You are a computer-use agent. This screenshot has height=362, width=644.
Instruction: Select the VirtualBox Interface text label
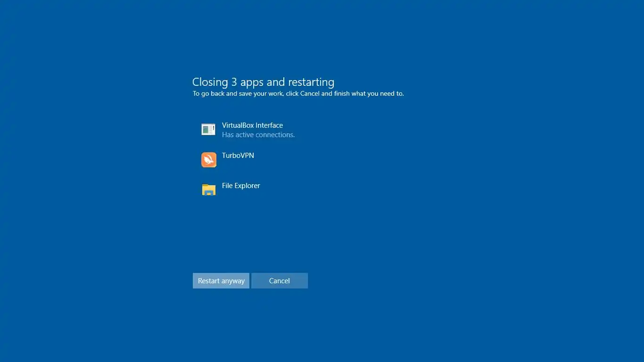point(252,125)
